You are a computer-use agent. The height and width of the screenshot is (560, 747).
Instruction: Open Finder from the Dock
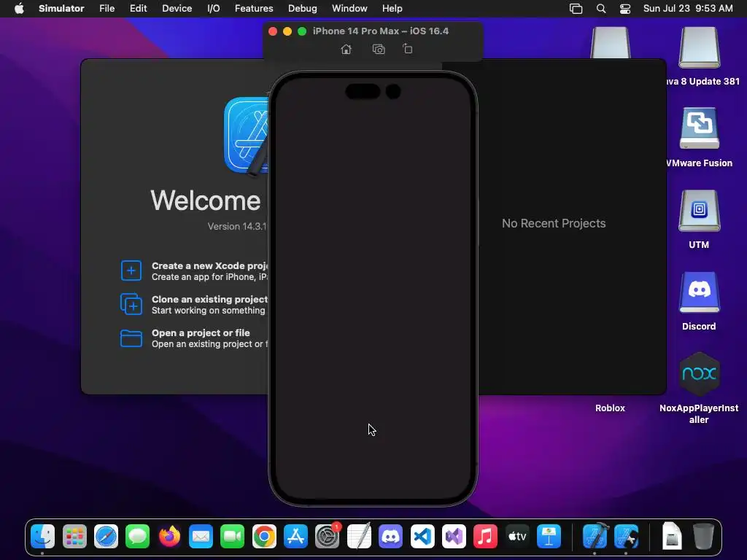(43, 537)
